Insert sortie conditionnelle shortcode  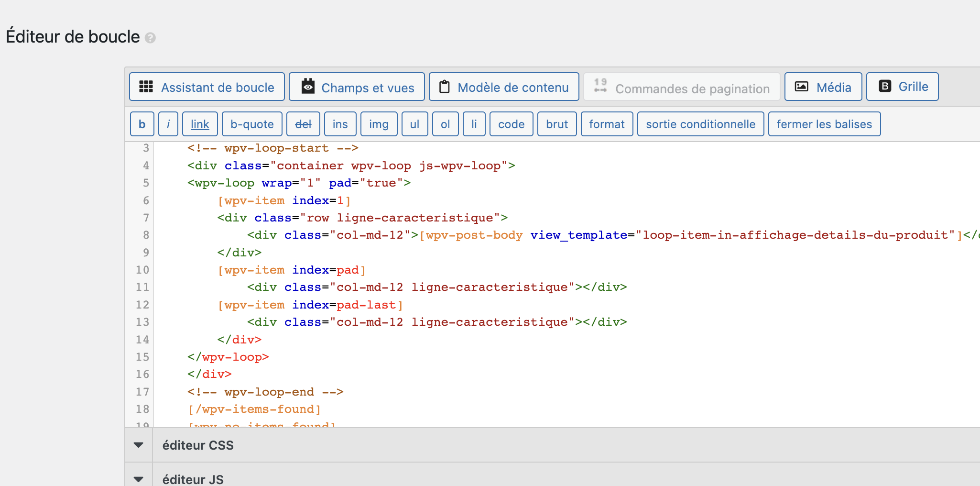click(700, 124)
